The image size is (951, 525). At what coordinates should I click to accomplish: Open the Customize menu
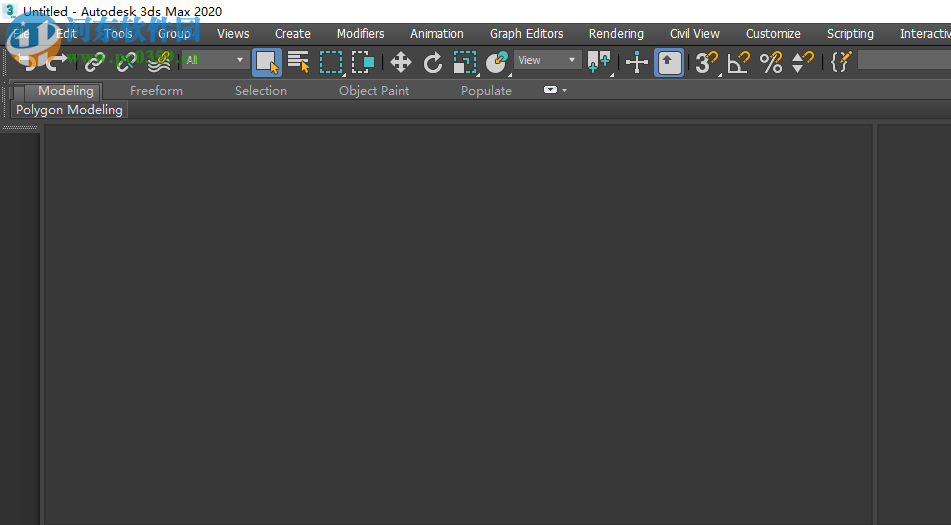coord(773,34)
